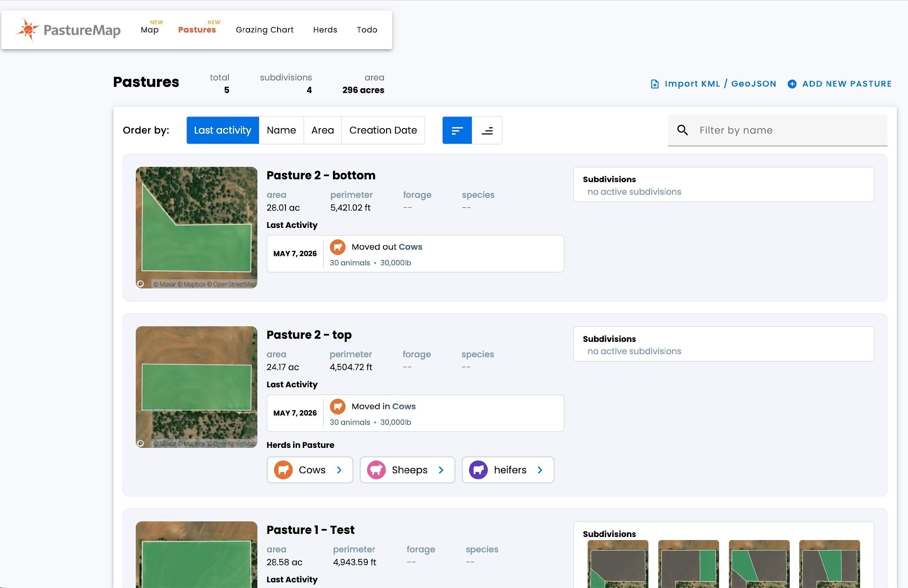Image resolution: width=908 pixels, height=588 pixels.
Task: Open Pasture 1 - Test map thumbnail
Action: (x=196, y=555)
